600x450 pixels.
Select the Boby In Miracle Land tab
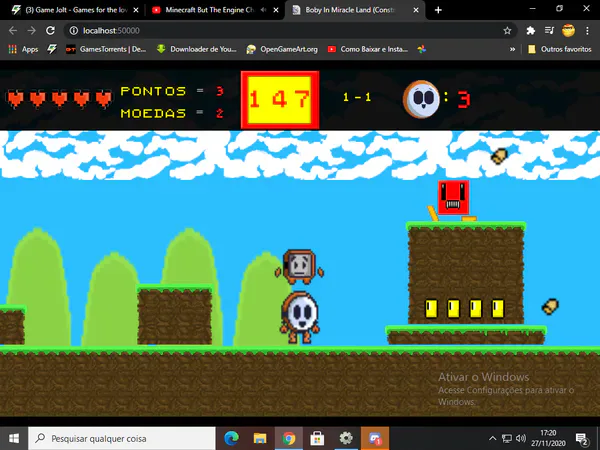pos(354,10)
